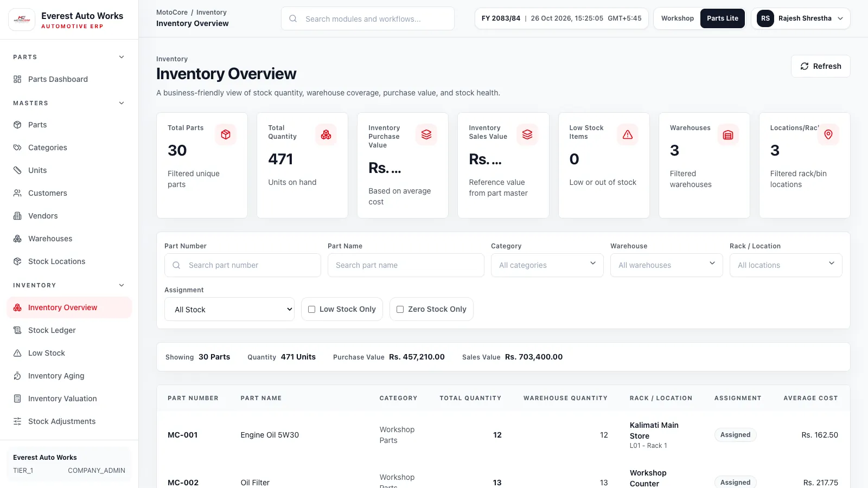Screen dimensions: 868x488
Task: Click the Parts Dashboard grid icon
Action: click(x=17, y=79)
